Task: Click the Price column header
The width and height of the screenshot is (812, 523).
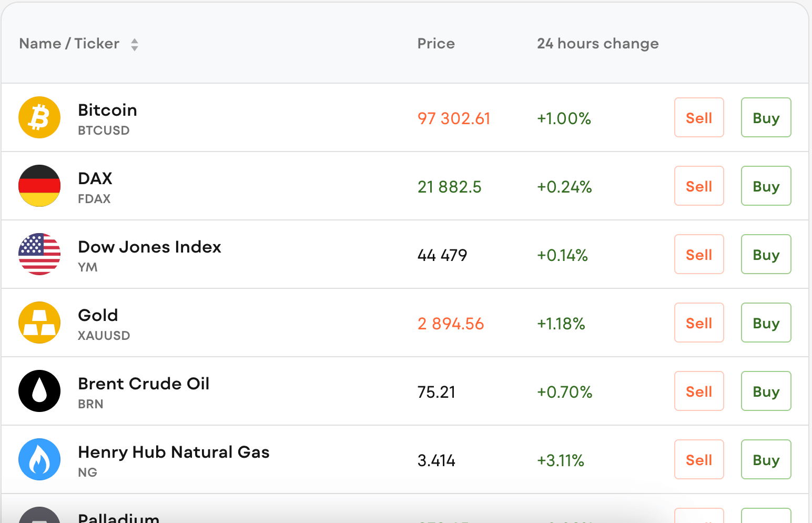Action: click(436, 44)
